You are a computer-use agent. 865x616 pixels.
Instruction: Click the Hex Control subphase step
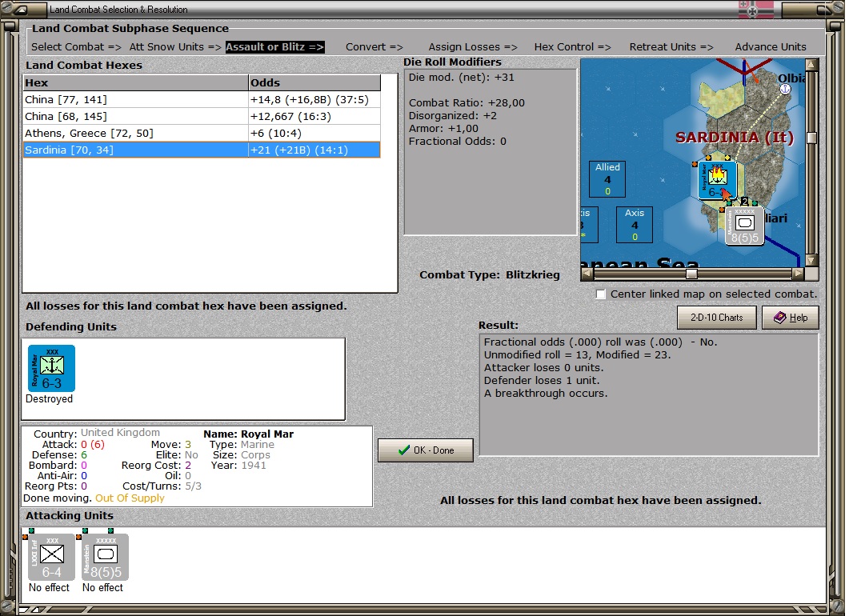tap(573, 47)
